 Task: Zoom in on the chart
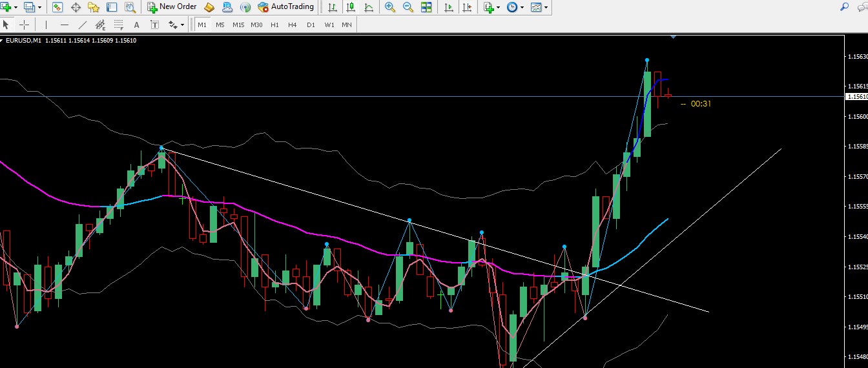click(x=389, y=7)
